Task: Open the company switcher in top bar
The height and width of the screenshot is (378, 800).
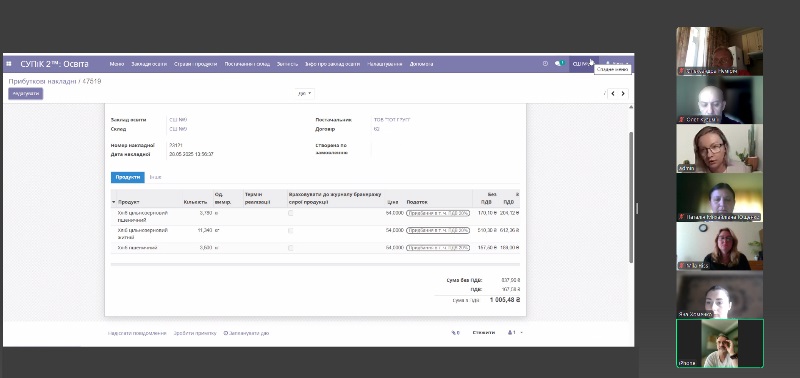Action: (x=583, y=64)
